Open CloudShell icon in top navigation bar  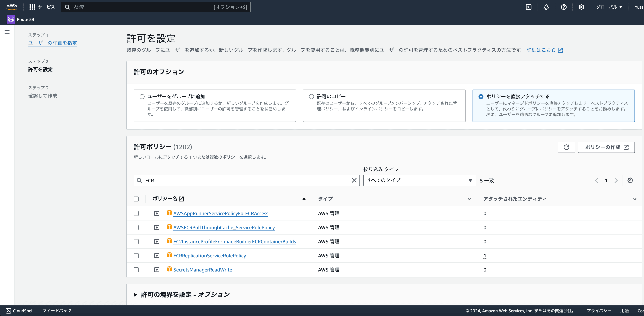tap(528, 7)
